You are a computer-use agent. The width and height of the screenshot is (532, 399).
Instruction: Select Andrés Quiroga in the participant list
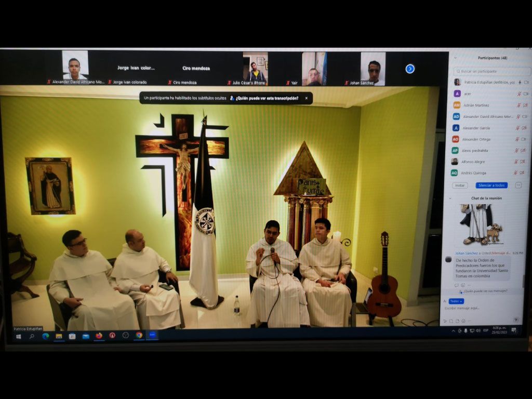[x=489, y=173]
